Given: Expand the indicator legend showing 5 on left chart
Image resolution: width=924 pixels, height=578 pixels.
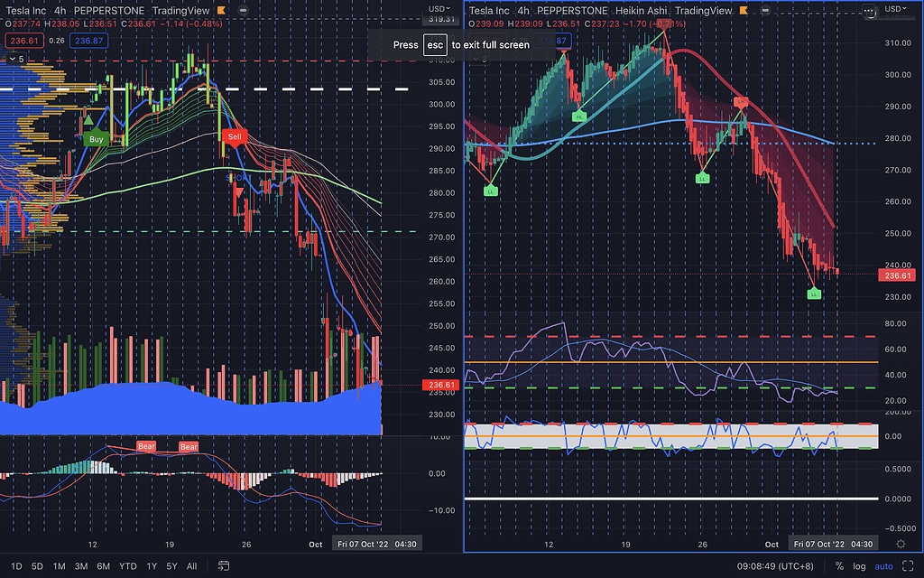Looking at the screenshot, I should 16,59.
